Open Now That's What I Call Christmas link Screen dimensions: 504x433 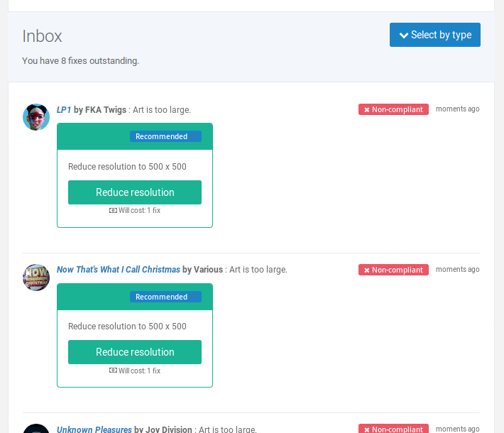click(x=119, y=269)
